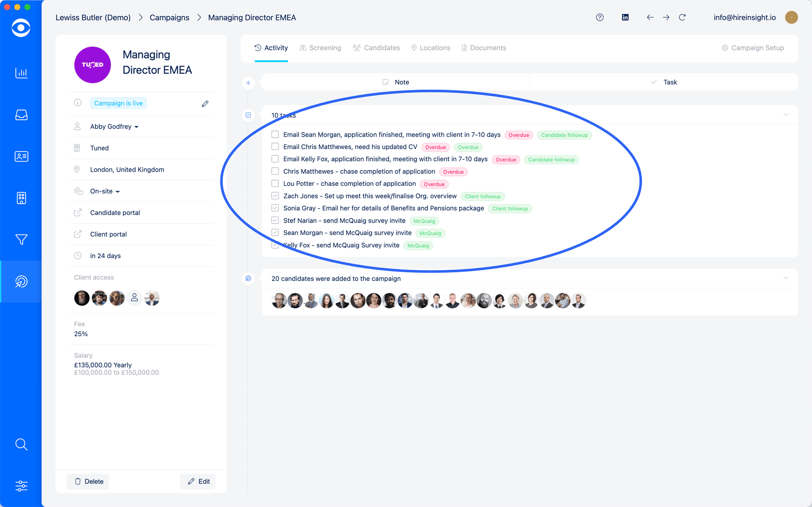Click the LinkedIn icon in header
Screen dimensions: 812x507
(625, 17)
